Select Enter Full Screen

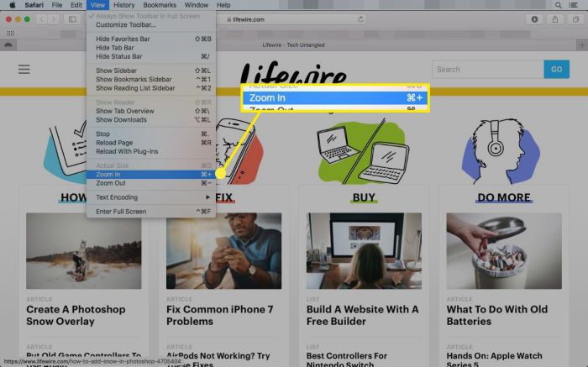click(x=151, y=212)
